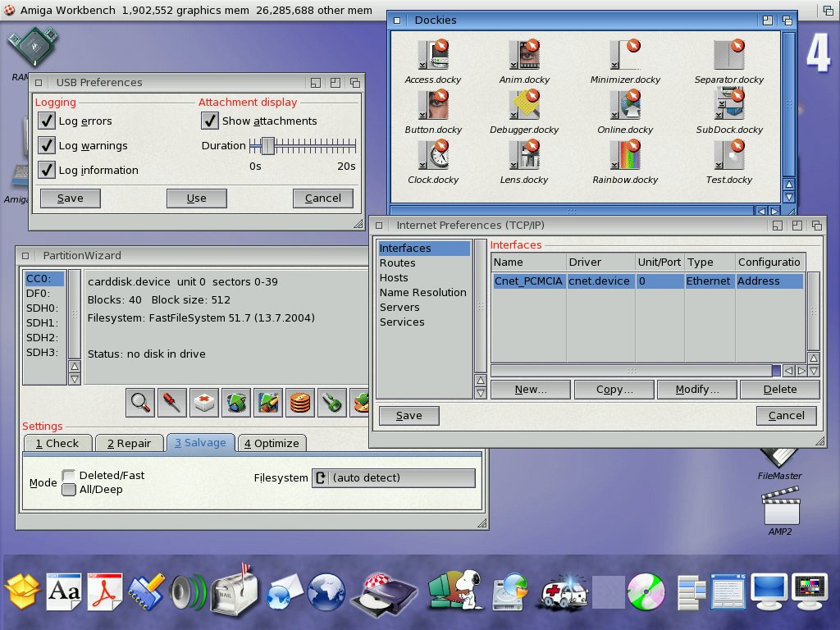The height and width of the screenshot is (630, 840).
Task: Cancel the USB Preferences window
Action: coord(323,199)
